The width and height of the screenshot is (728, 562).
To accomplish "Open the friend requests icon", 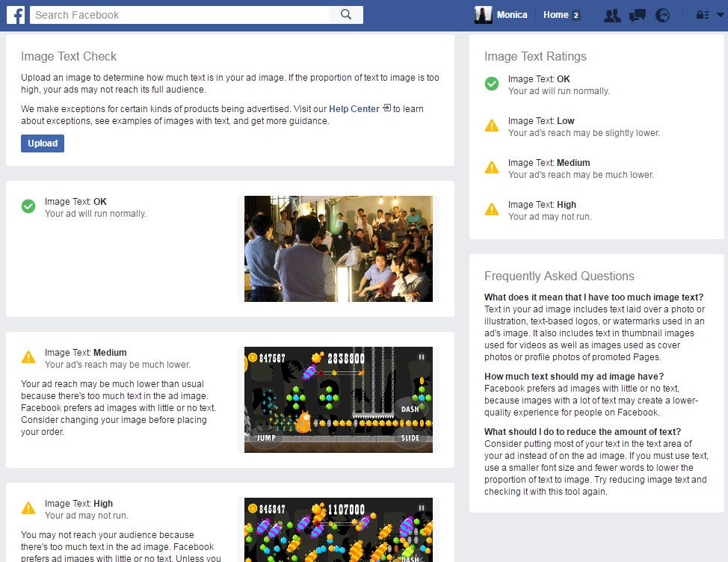I will click(611, 15).
